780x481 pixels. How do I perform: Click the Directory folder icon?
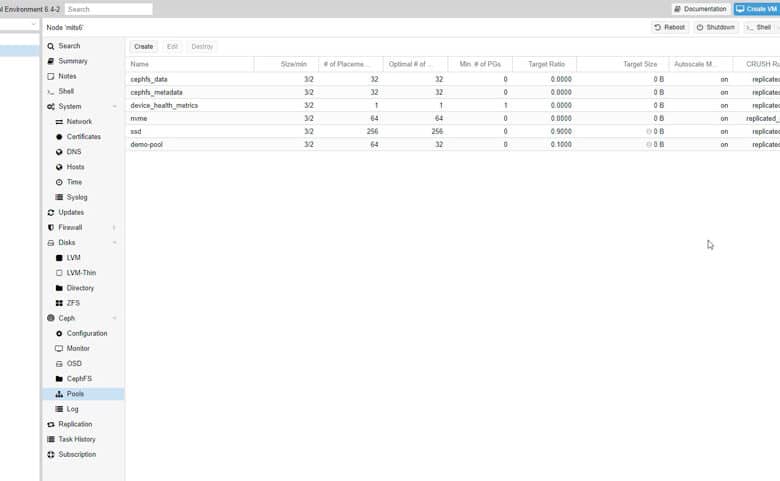click(59, 288)
